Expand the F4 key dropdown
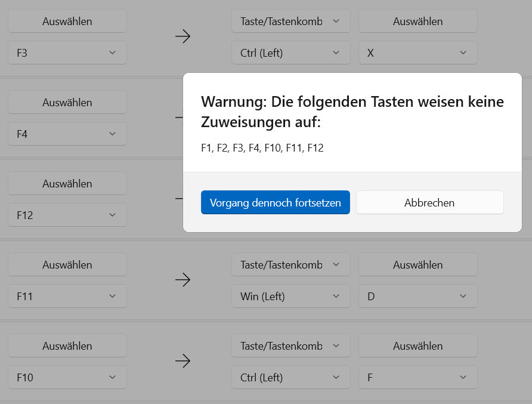The height and width of the screenshot is (404, 532). pyautogui.click(x=67, y=134)
